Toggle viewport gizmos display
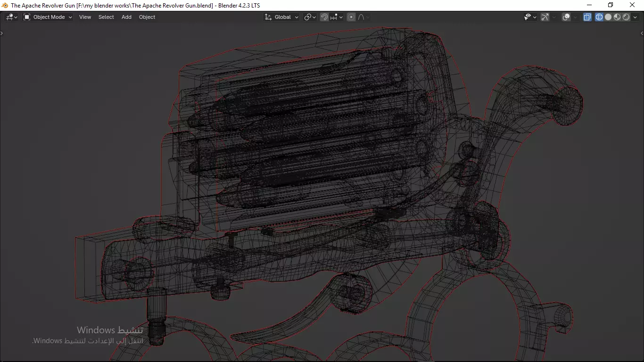This screenshot has width=644, height=362. coord(545,17)
